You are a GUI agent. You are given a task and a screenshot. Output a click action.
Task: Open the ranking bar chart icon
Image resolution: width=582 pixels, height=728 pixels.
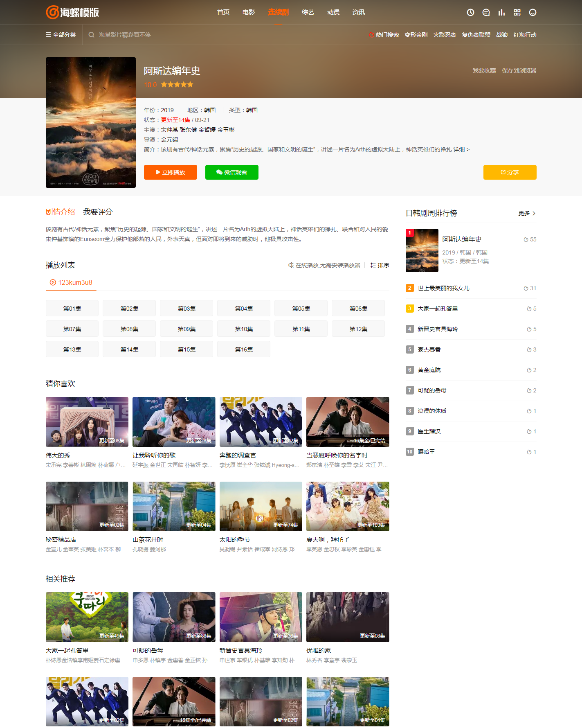(501, 12)
